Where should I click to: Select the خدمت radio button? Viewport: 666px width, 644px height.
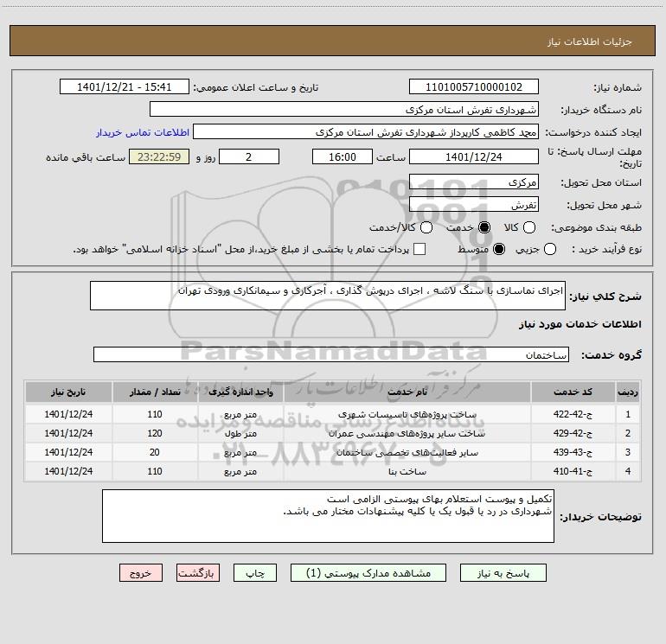[483, 227]
